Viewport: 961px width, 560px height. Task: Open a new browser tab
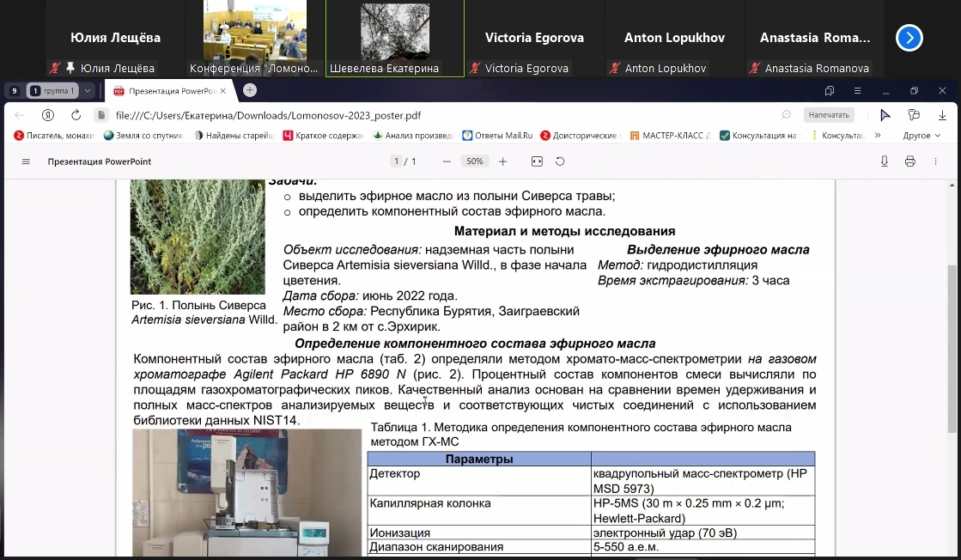(x=250, y=90)
